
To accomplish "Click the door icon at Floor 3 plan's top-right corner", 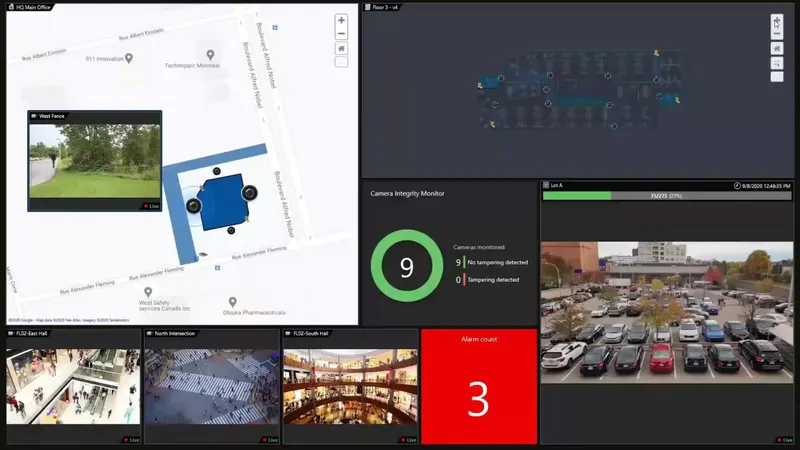I will tap(657, 53).
